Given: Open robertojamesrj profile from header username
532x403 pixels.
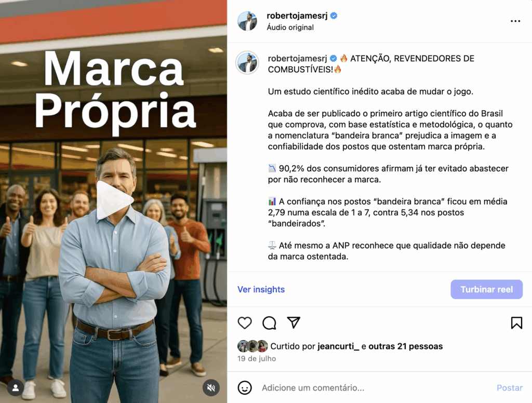Looking at the screenshot, I should (x=297, y=16).
